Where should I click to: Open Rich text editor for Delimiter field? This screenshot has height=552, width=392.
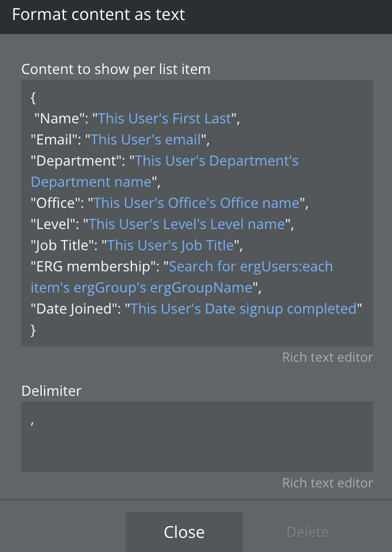pyautogui.click(x=327, y=483)
